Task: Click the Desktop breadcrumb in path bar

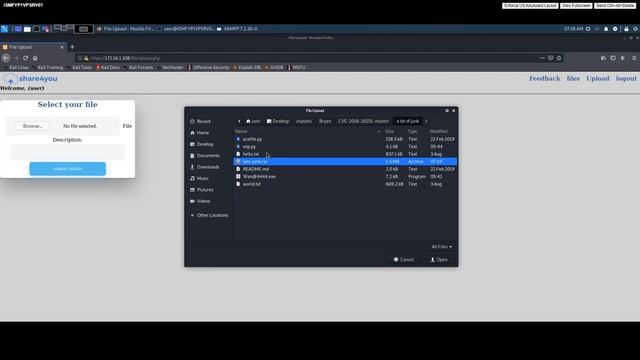Action: coord(278,121)
